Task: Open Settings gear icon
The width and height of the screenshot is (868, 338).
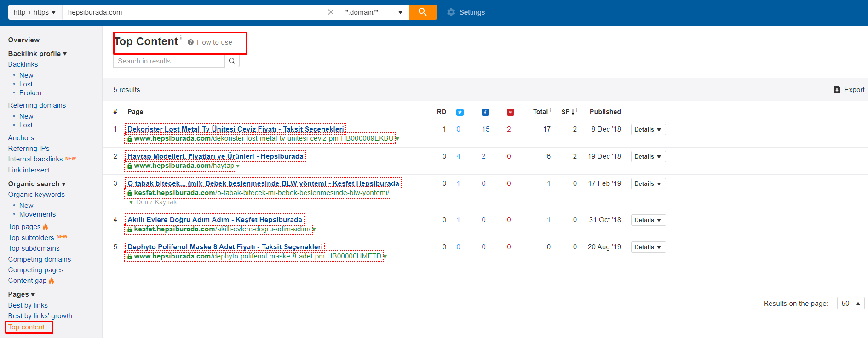Action: tap(451, 12)
